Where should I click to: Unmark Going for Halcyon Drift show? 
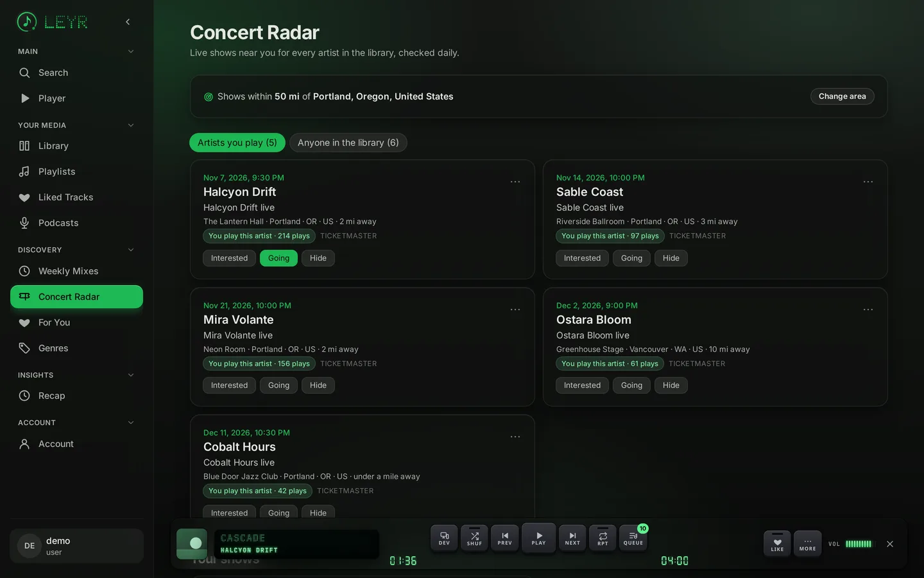[278, 258]
